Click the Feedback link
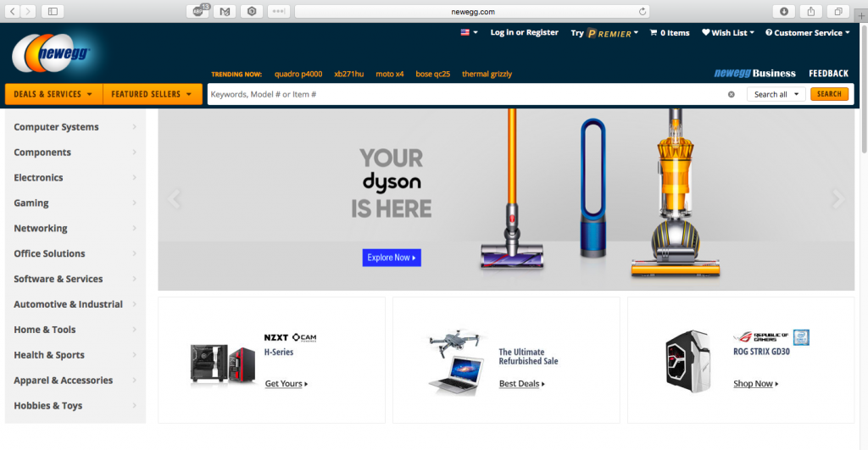868x450 pixels. (x=828, y=74)
